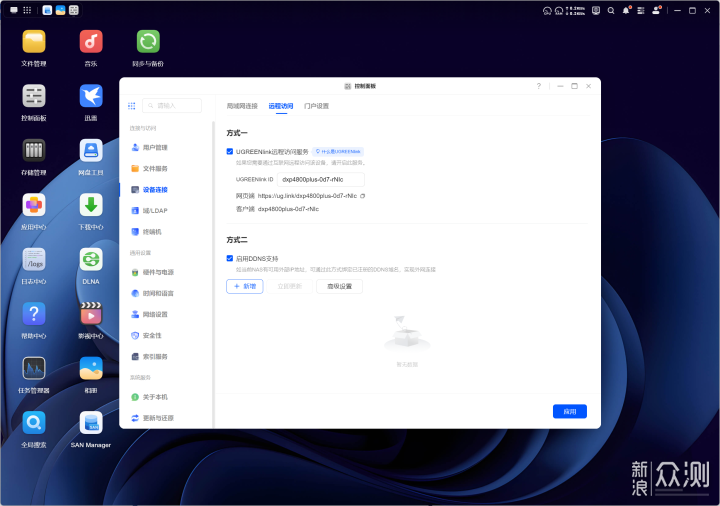720x506 pixels.
Task: Click the control panel grid home icon
Action: [x=132, y=106]
